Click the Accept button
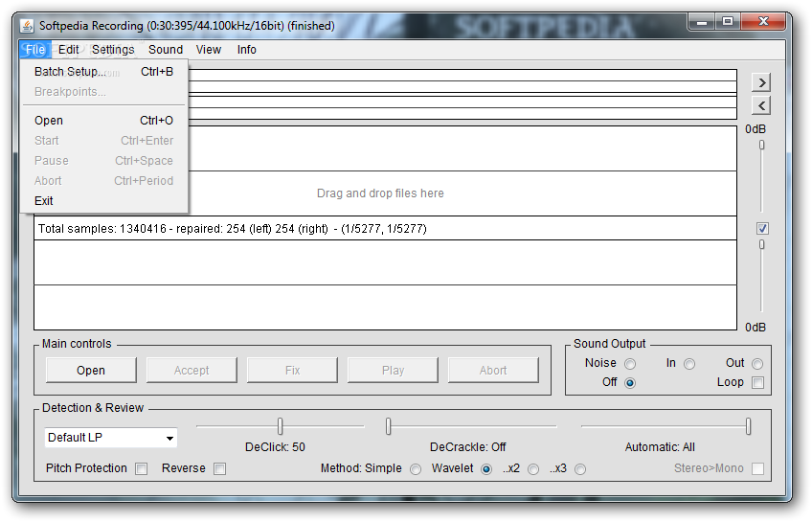 point(192,371)
